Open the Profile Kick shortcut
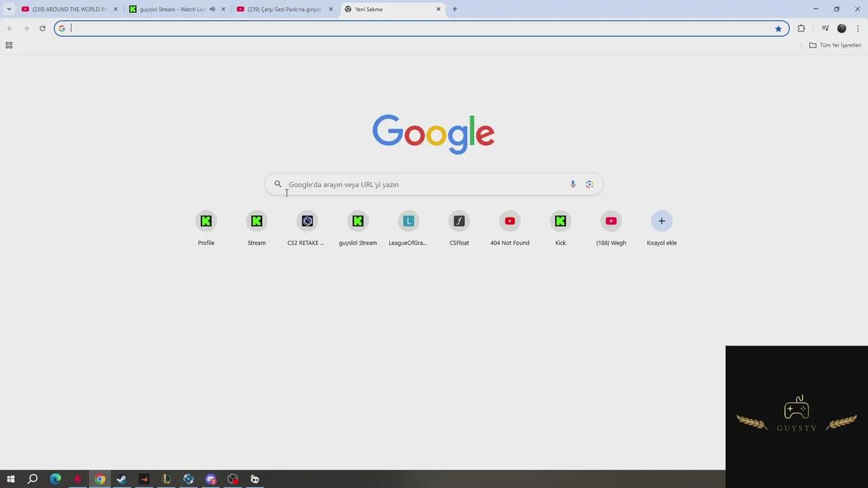This screenshot has height=488, width=868. coord(206,228)
